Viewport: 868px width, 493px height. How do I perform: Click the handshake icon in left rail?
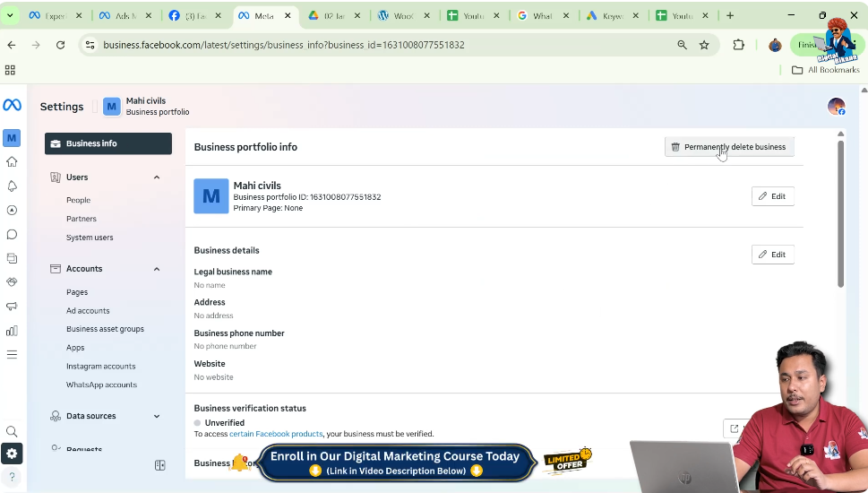(12, 282)
